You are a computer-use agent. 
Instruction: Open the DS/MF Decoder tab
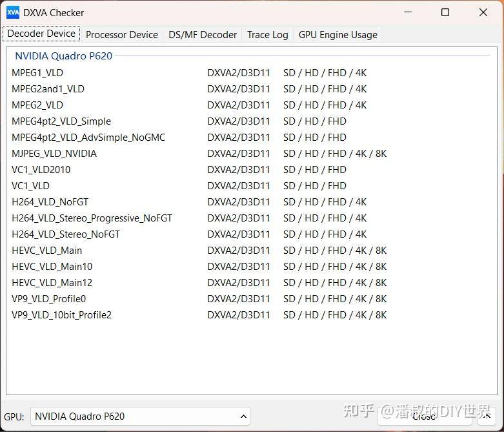203,34
